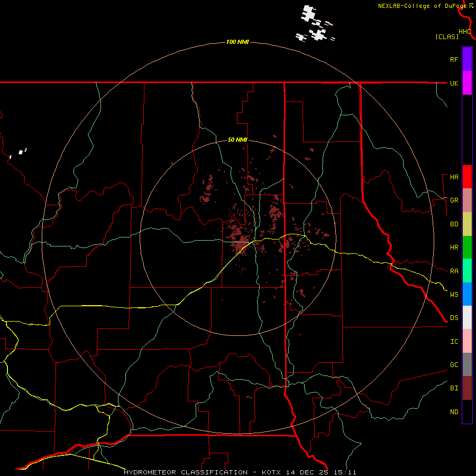
Task: Click the red HA legend color swatch
Action: pos(467,177)
